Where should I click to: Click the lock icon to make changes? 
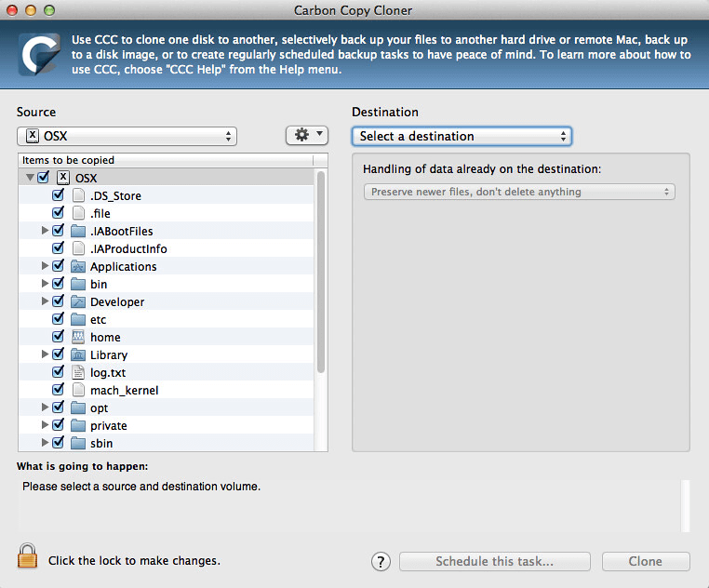(x=27, y=555)
